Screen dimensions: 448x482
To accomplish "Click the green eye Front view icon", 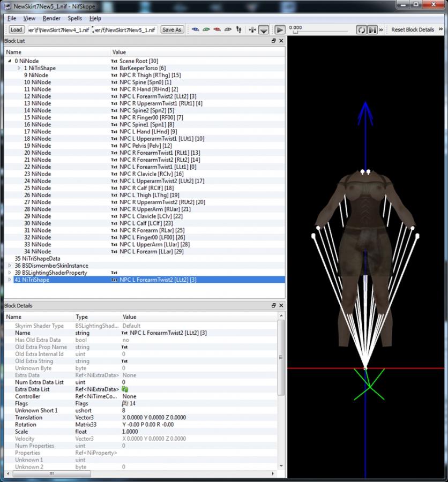I will click(206, 29).
